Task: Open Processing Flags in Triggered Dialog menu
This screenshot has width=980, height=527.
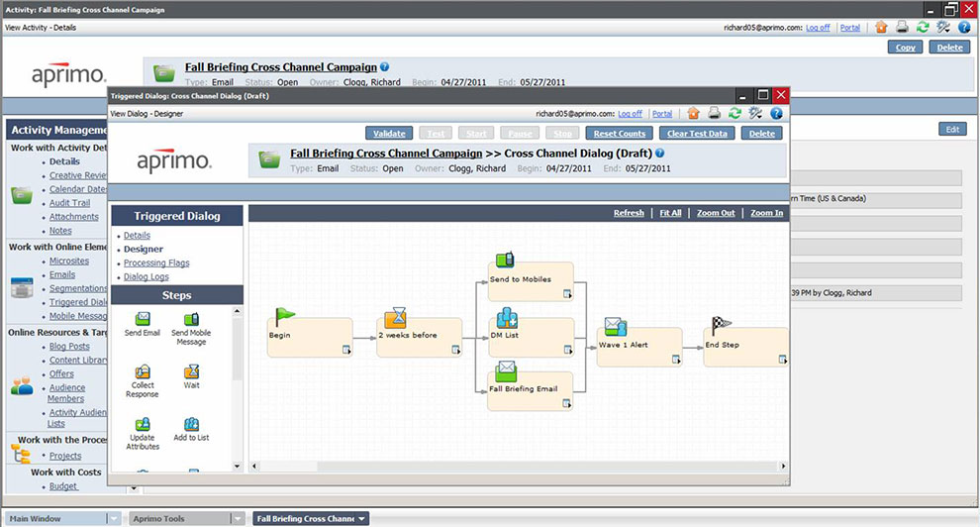Action: (x=156, y=263)
